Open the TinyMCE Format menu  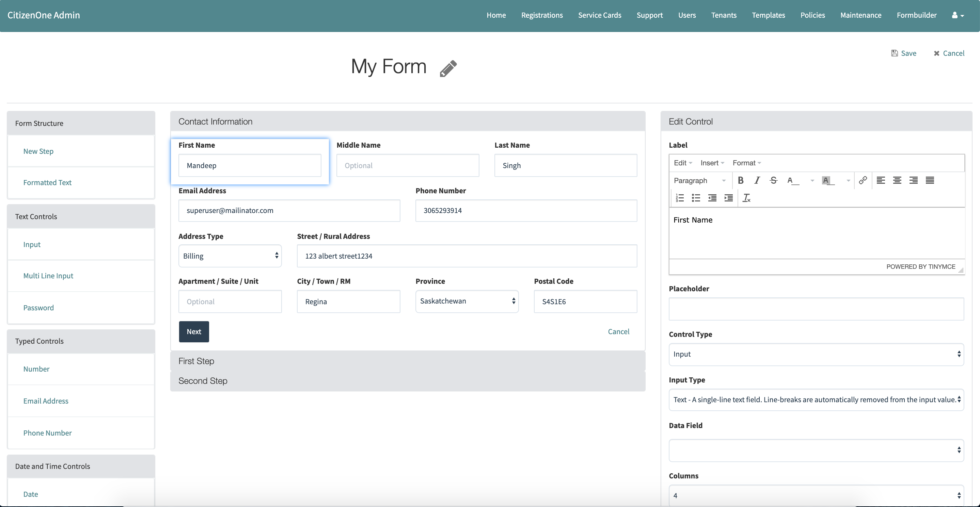click(x=746, y=163)
